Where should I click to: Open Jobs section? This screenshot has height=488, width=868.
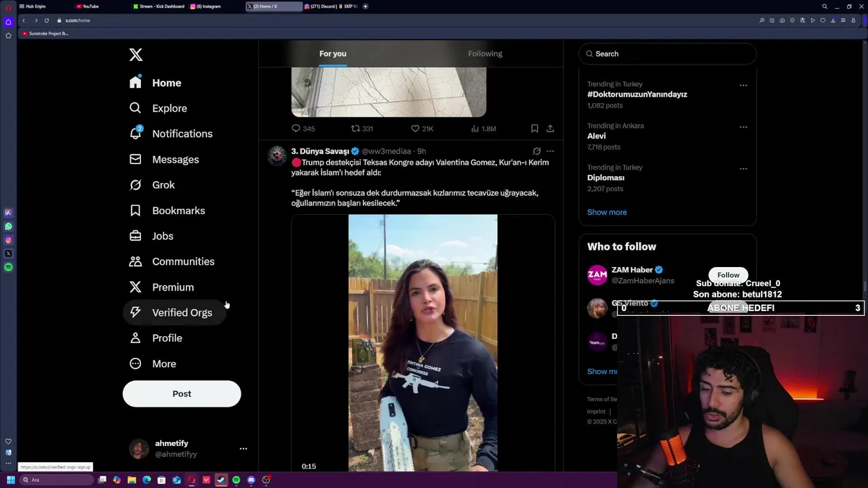pos(152,236)
